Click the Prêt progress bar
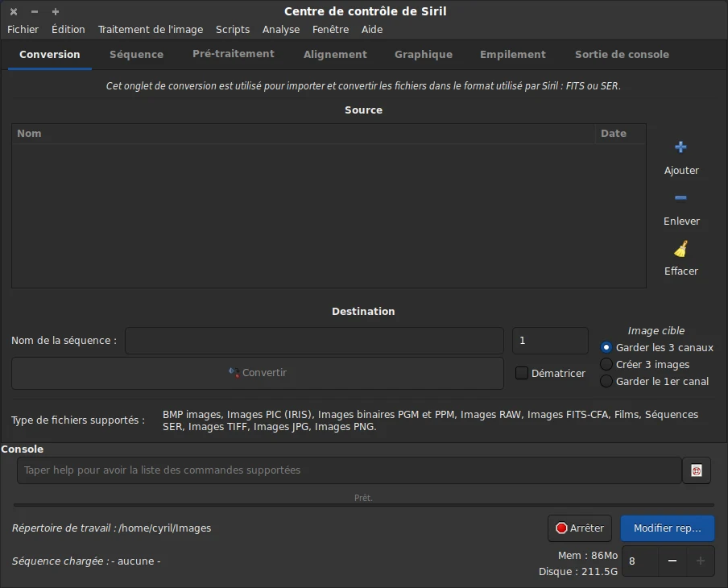This screenshot has height=588, width=728. (363, 504)
